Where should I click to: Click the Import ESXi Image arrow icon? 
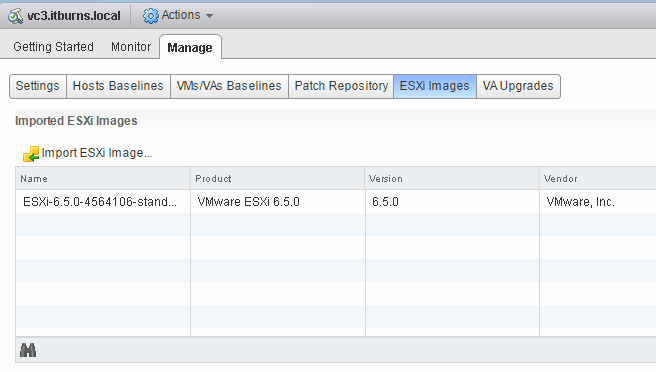[31, 154]
